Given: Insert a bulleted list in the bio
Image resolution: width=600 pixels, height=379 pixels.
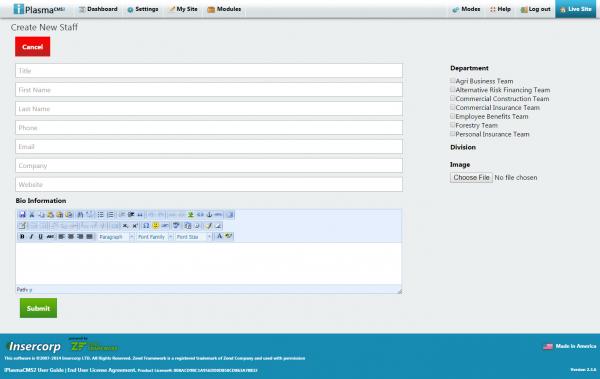Looking at the screenshot, I should pyautogui.click(x=101, y=215).
